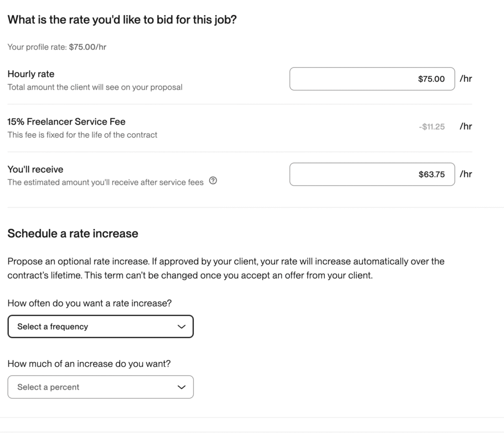Click the "Hourly rate" field label
The width and height of the screenshot is (504, 444).
[x=31, y=74]
